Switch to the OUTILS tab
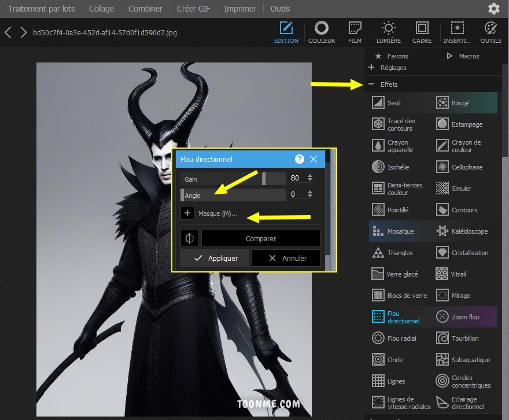This screenshot has width=509, height=420. point(491,32)
